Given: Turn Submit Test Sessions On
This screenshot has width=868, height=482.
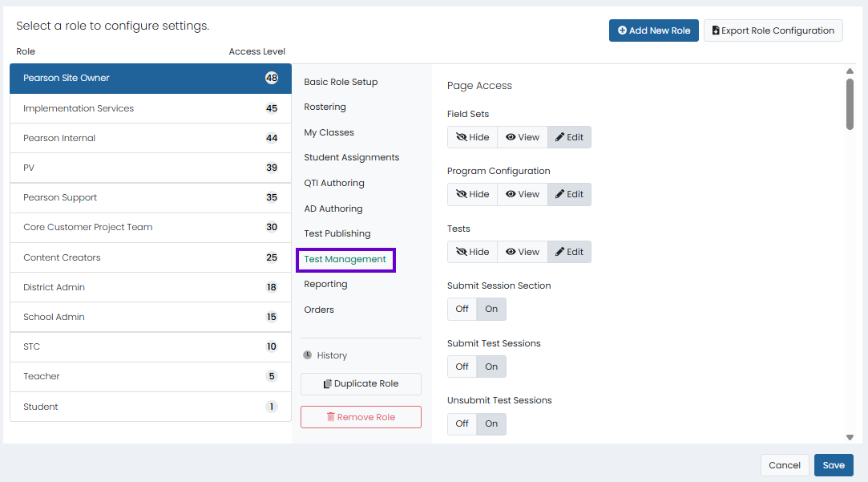Looking at the screenshot, I should (491, 367).
